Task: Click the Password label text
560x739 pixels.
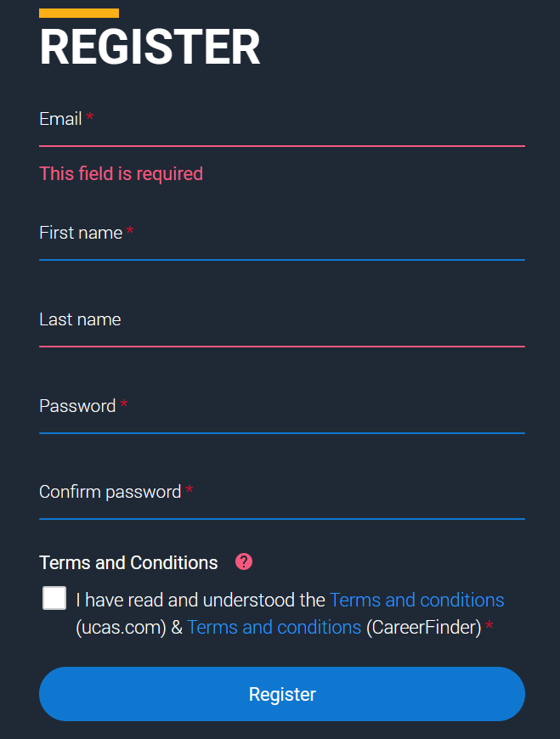Action: (x=77, y=406)
